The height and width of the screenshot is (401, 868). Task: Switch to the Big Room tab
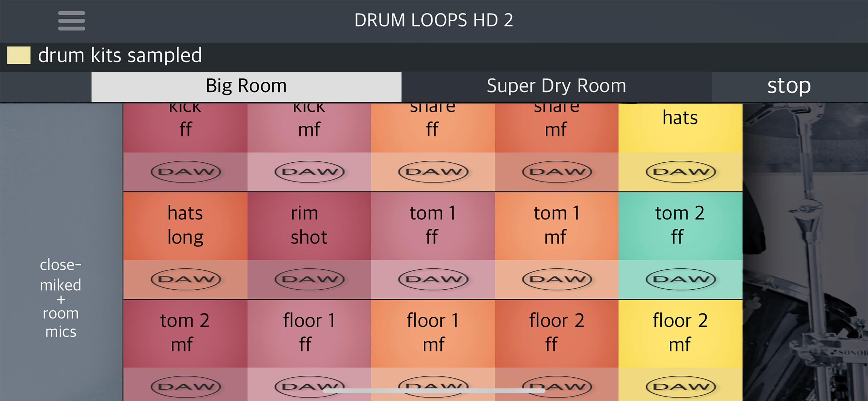tap(246, 86)
